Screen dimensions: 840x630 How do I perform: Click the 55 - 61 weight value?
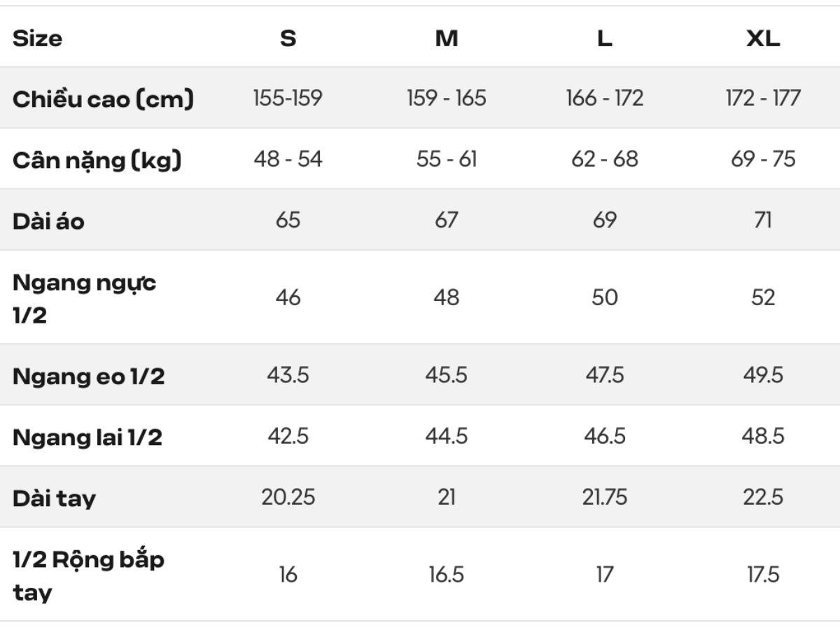click(447, 159)
